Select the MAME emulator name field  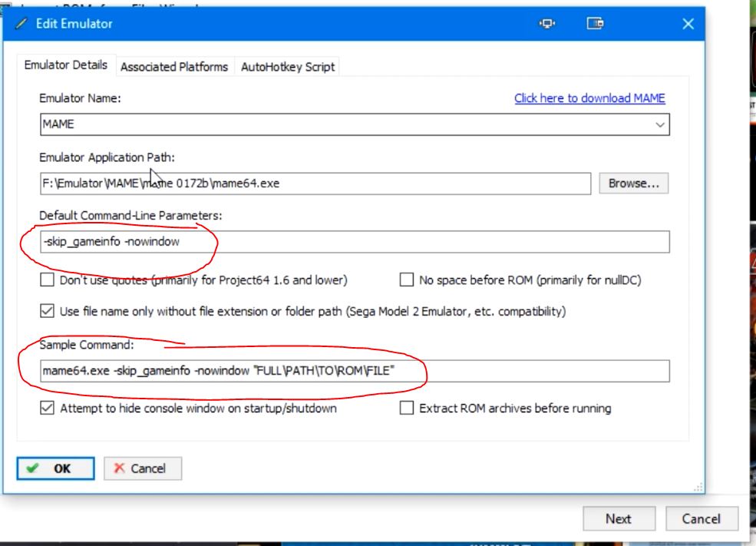coord(355,124)
